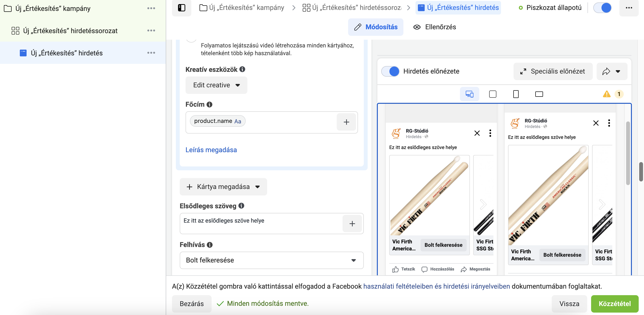Close the right RG-Stúdió ad preview
This screenshot has height=315, width=644.
(596, 123)
